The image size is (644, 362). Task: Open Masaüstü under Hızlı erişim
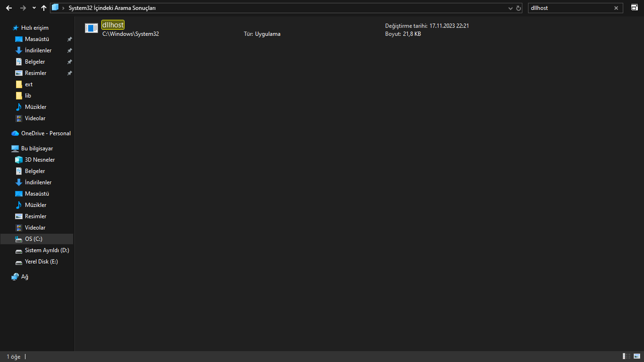coord(37,39)
